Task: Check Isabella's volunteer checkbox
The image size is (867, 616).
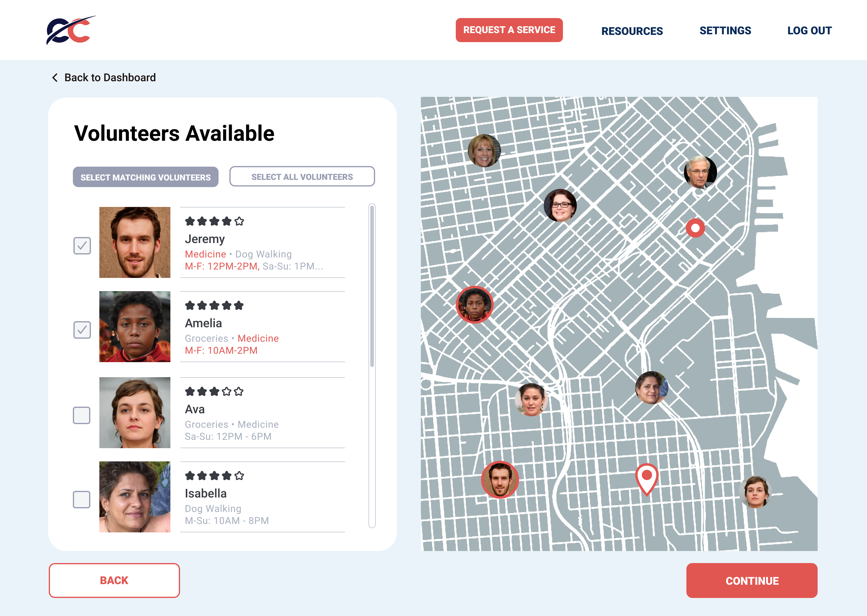Action: tap(82, 500)
